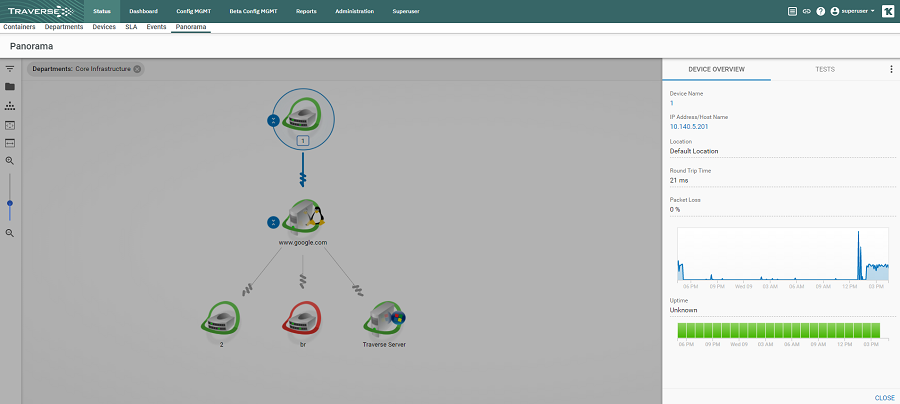Viewport: 900px width, 404px height.
Task: Click the Kaseya K logo icon
Action: [x=887, y=11]
